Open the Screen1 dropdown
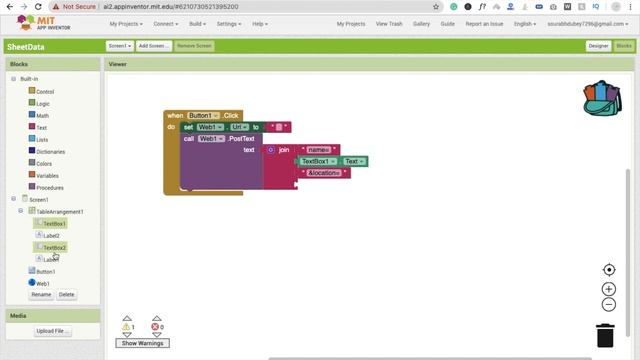640x360 pixels. tap(120, 46)
